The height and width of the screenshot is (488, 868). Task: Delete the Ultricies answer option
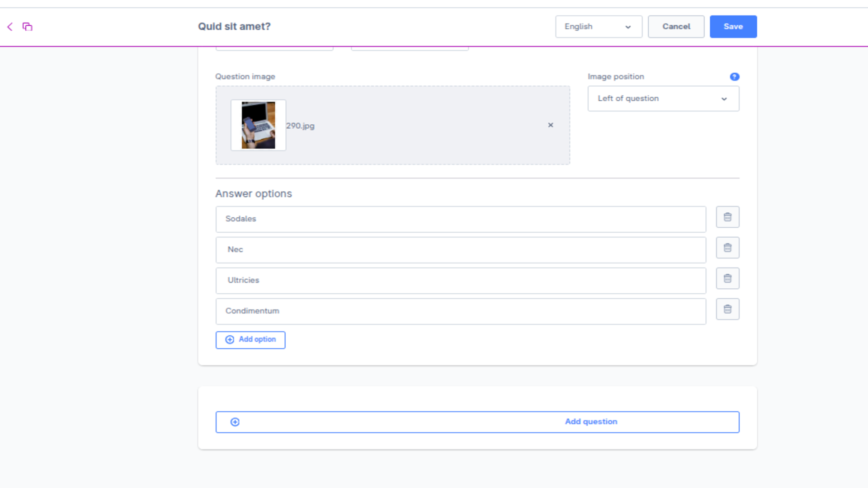[727, 279]
